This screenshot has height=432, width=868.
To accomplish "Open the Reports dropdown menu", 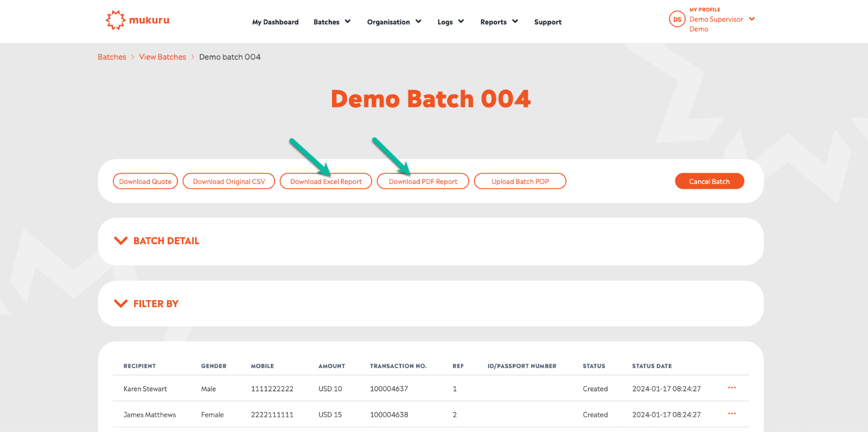I will click(499, 22).
